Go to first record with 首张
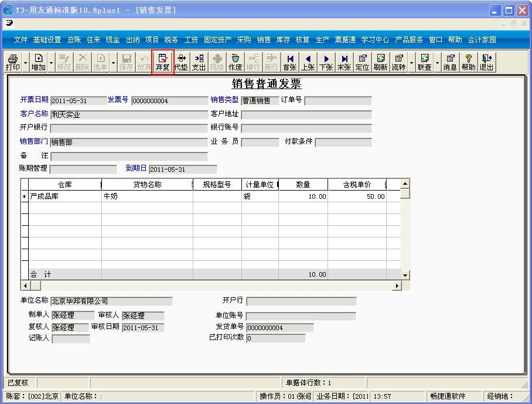The image size is (532, 404). click(x=290, y=62)
